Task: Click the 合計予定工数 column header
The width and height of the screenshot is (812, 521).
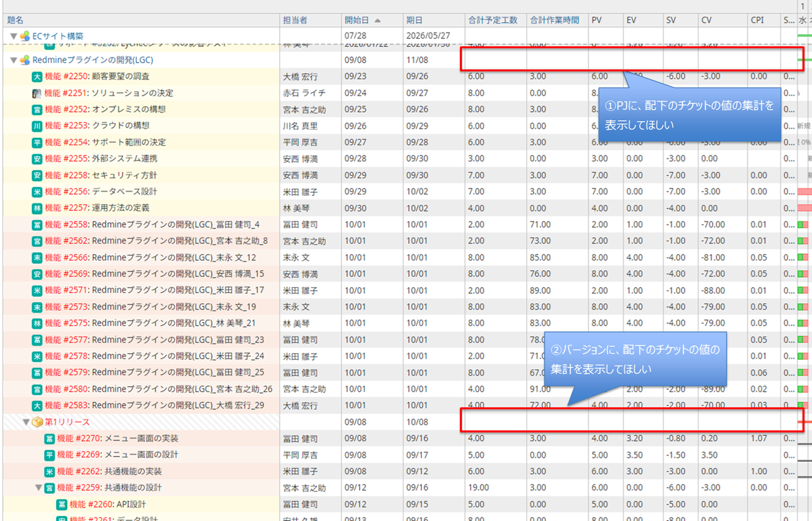Action: (493, 20)
